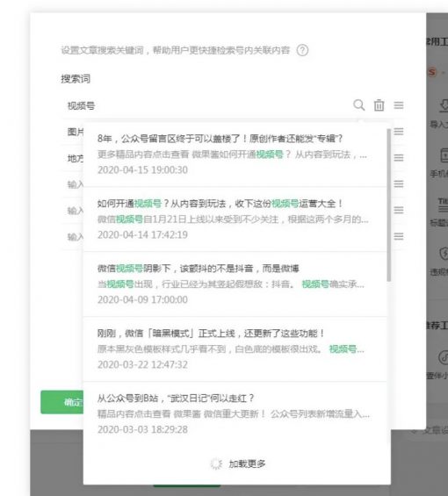Viewport: 448px width, 496px height.
Task: Click snippet 精品内容点击查看 微果酱 微信重大更新
Action: (x=234, y=414)
